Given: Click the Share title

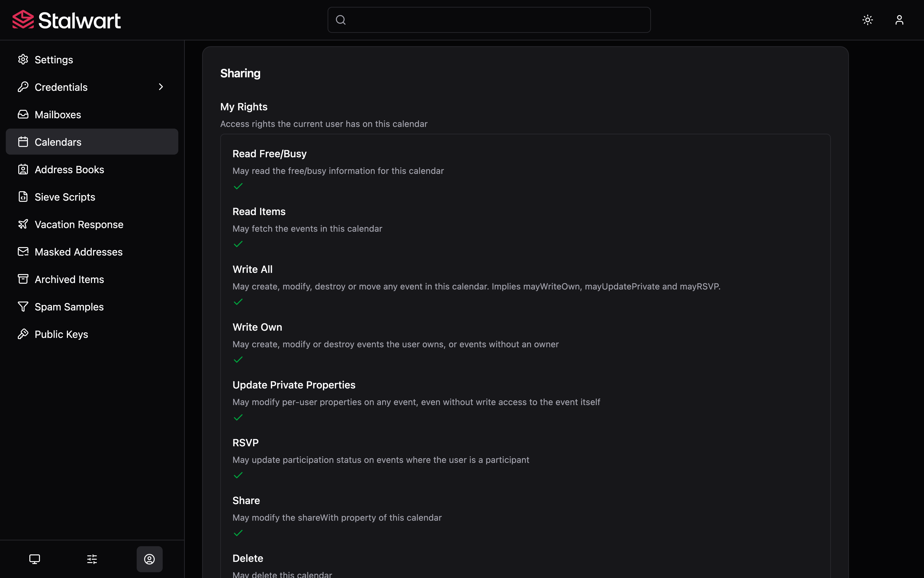Looking at the screenshot, I should (246, 500).
